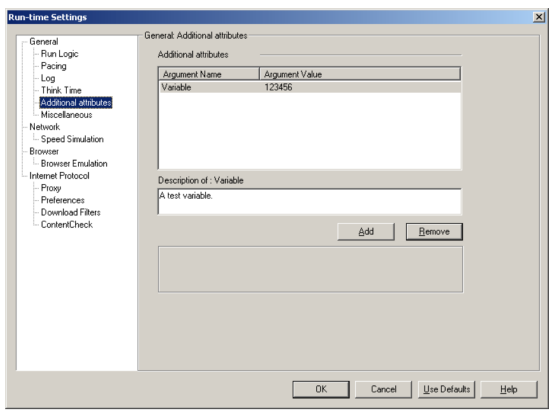The height and width of the screenshot is (416, 554).
Task: Open Download Filters settings
Action: point(70,212)
